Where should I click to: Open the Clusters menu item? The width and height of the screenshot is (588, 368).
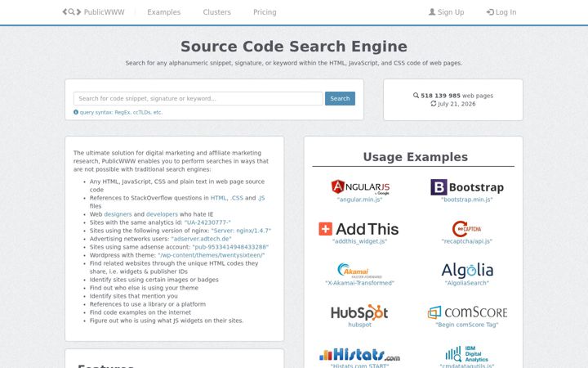[216, 12]
